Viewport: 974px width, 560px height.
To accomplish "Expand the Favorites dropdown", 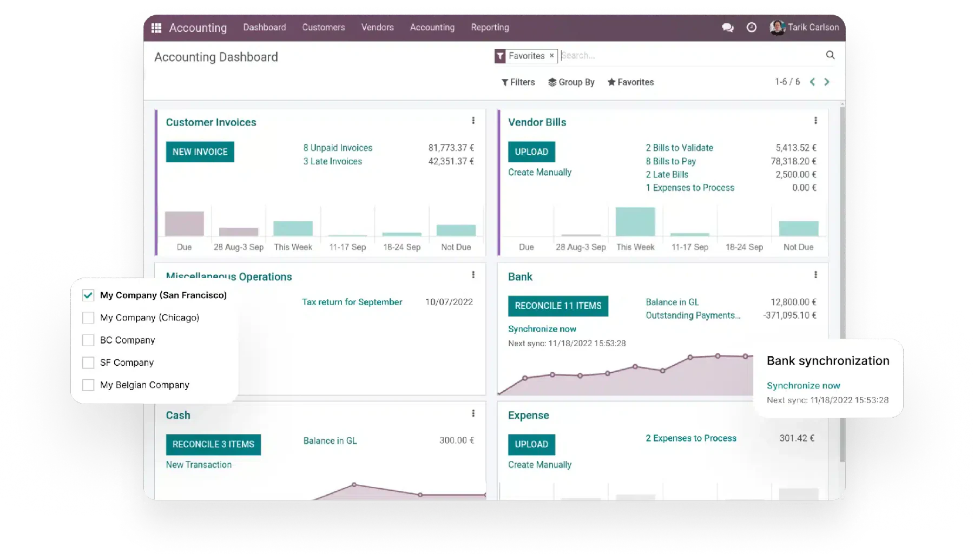I will [630, 82].
